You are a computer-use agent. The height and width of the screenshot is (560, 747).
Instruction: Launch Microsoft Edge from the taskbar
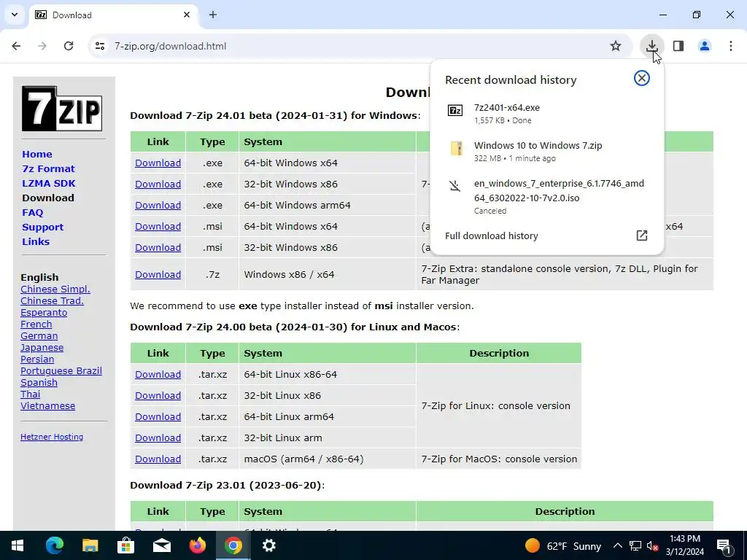(x=54, y=545)
